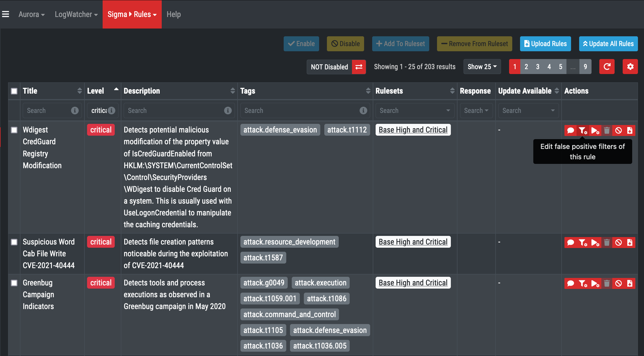Tick the select-all checkbox in header
This screenshot has width=644, height=356.
coord(14,91)
